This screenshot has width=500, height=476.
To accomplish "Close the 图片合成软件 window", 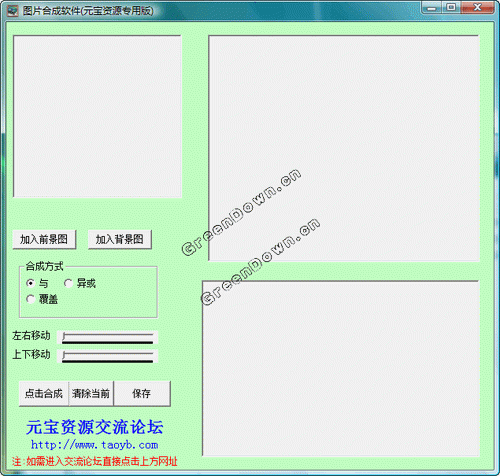I will (x=477, y=8).
